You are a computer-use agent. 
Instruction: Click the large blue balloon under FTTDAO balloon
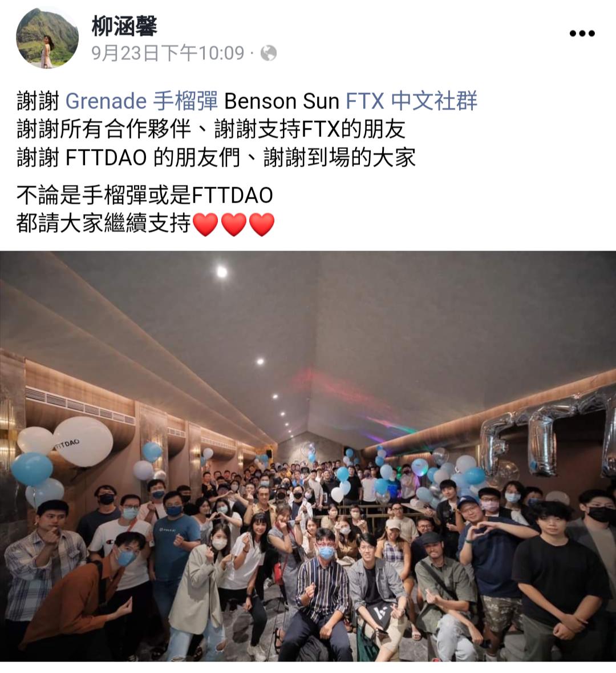coord(32,469)
